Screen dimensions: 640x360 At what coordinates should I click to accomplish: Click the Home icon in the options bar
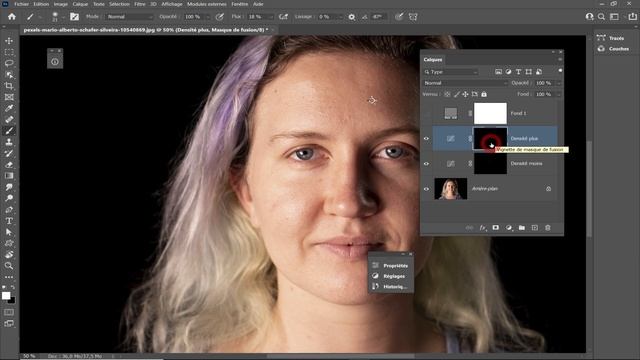(12, 17)
